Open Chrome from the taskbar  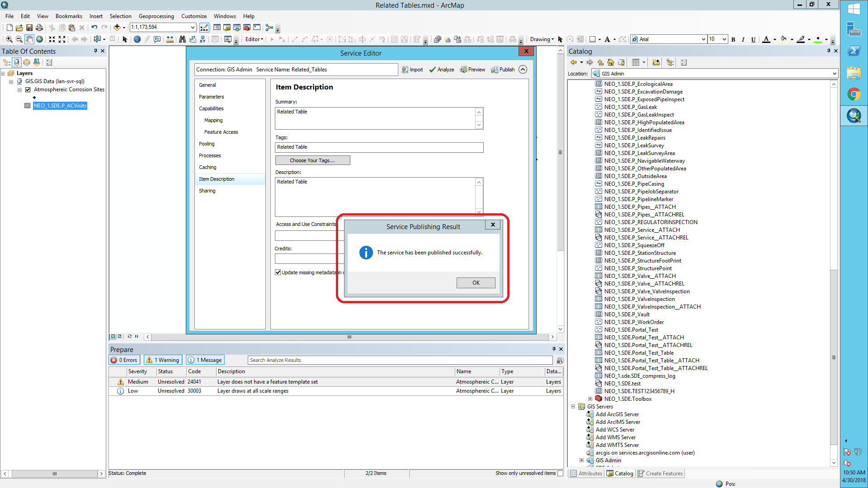pos(854,94)
